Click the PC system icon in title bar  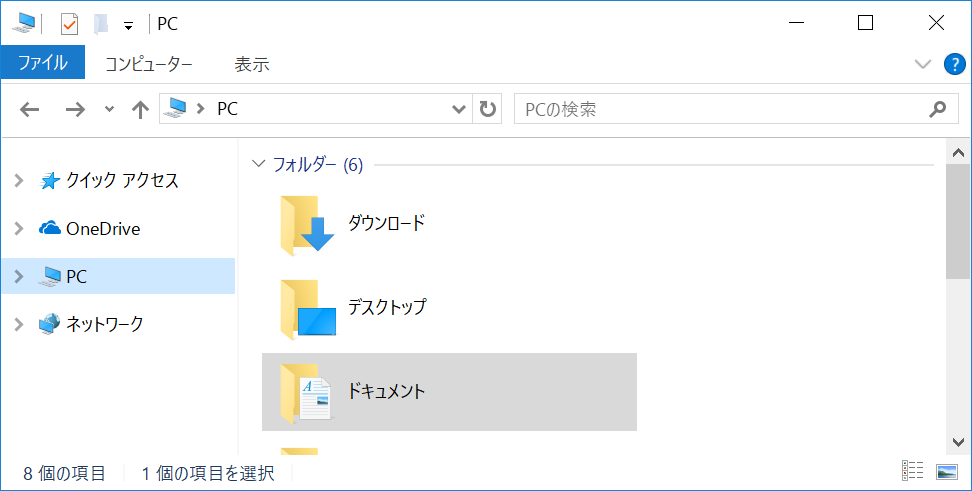point(24,24)
